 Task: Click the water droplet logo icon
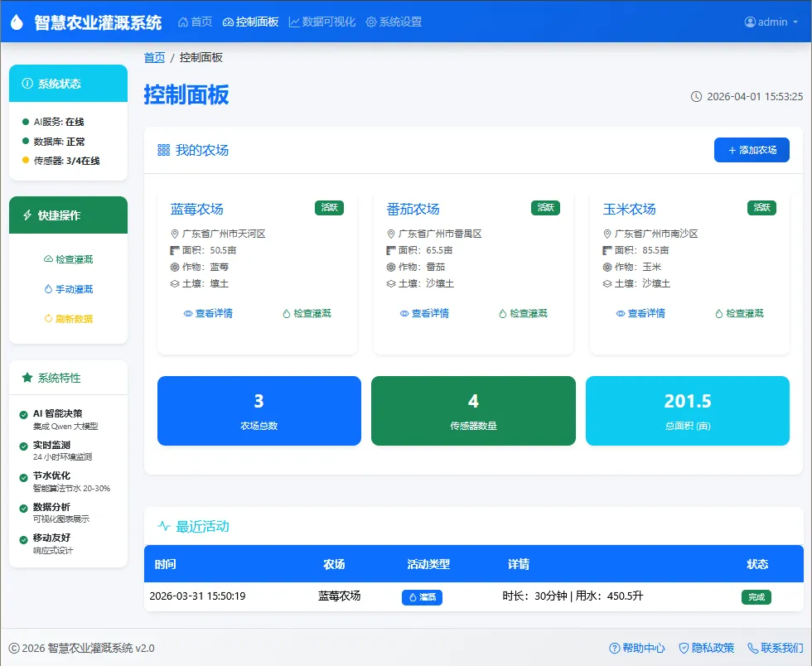(x=17, y=22)
